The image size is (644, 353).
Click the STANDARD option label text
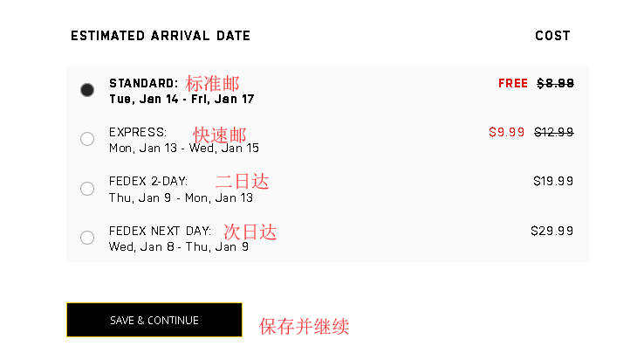click(x=143, y=84)
